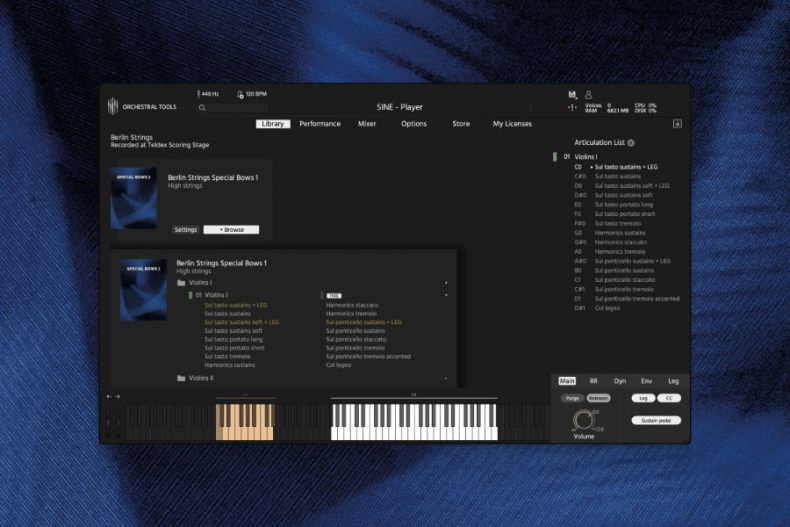This screenshot has width=790, height=527.
Task: Click the "Berlin Strings" collection title
Action: tap(131, 137)
